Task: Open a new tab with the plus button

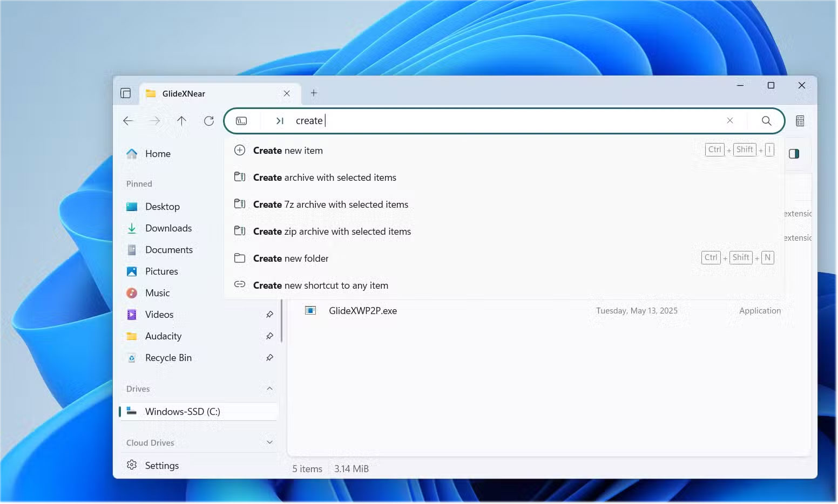Action: tap(314, 93)
